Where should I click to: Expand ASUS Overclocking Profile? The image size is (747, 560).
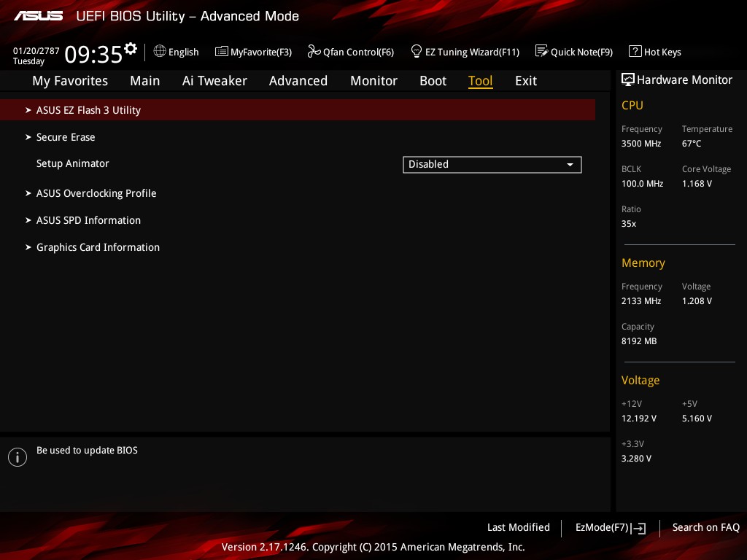click(x=96, y=193)
